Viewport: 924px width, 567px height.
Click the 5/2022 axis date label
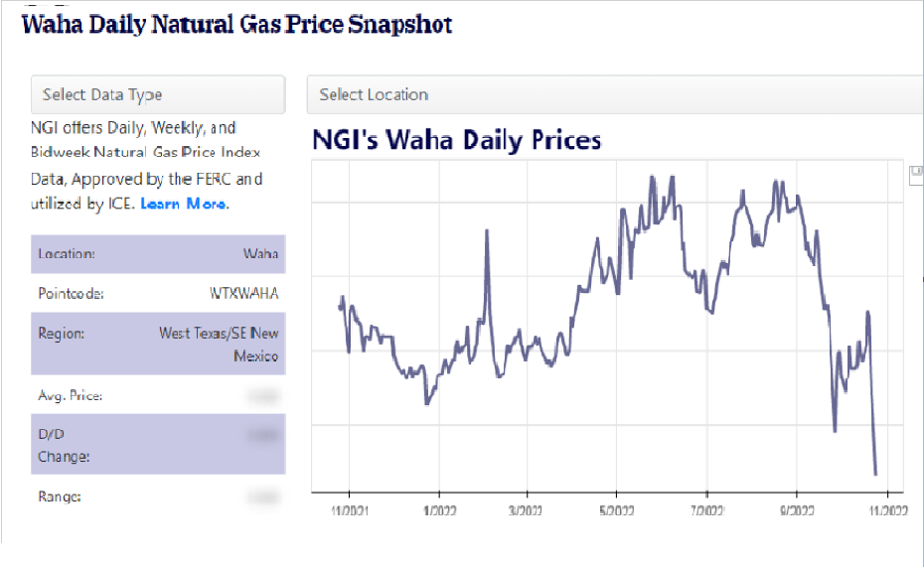pyautogui.click(x=617, y=510)
